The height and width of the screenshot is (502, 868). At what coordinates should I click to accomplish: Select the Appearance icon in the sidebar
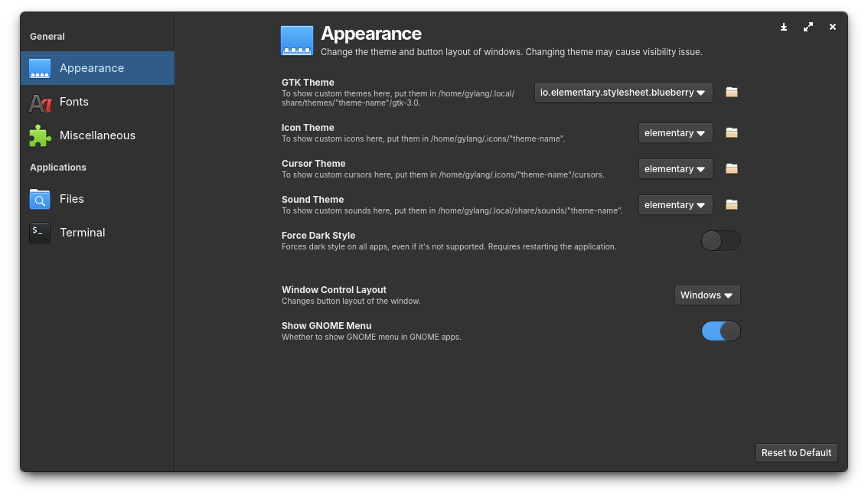[39, 68]
